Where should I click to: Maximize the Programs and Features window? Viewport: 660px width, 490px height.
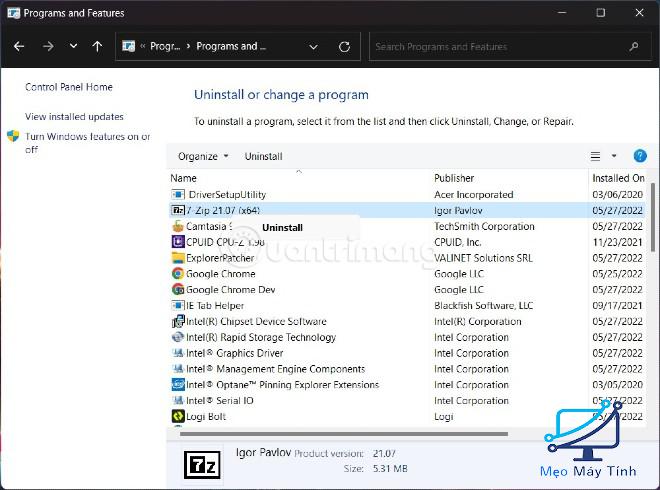coord(601,13)
